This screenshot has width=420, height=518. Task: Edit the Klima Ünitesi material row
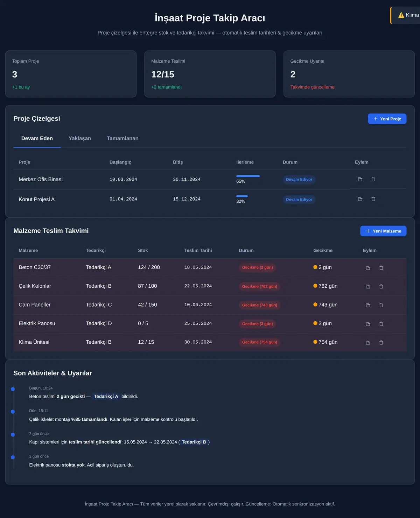[368, 343]
